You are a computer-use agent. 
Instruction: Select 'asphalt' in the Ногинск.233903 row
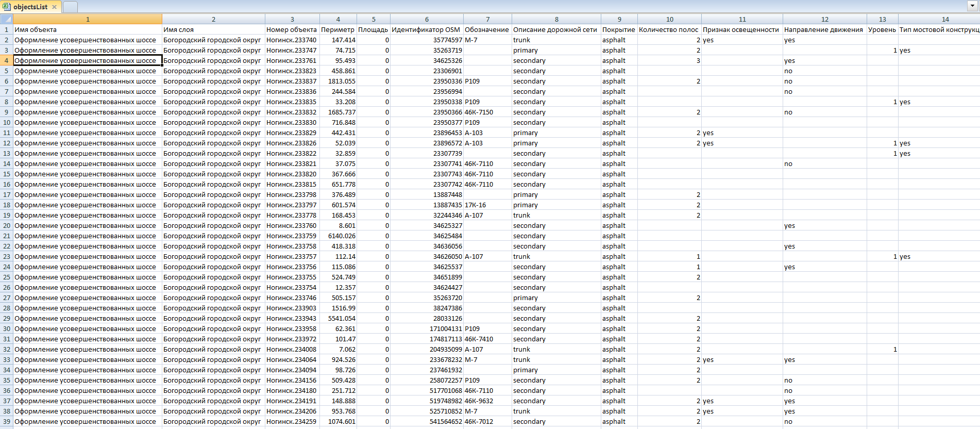tap(619, 308)
